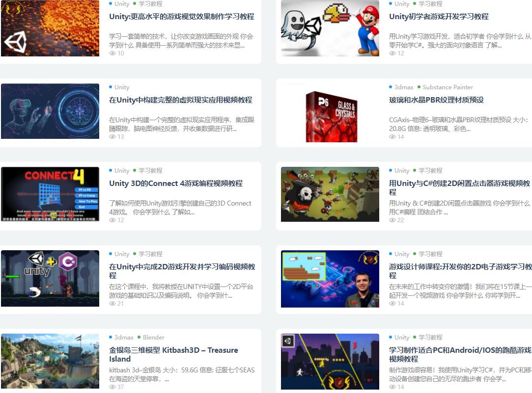
Task: Open title 'Unity初学者游戏开发学习教程'
Action: click(x=439, y=17)
